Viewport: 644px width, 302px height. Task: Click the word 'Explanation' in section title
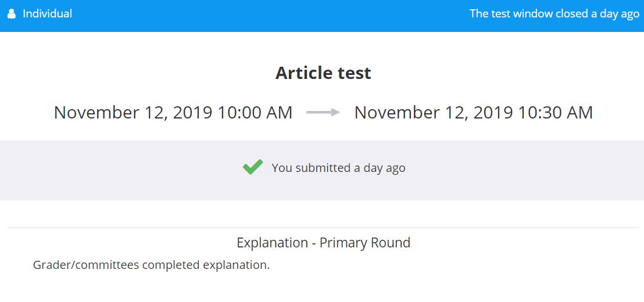pyautogui.click(x=272, y=243)
